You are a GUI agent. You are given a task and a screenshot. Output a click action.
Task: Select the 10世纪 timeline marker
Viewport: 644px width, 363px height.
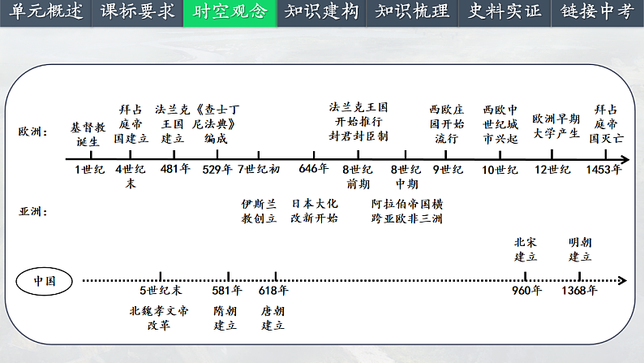pos(500,170)
